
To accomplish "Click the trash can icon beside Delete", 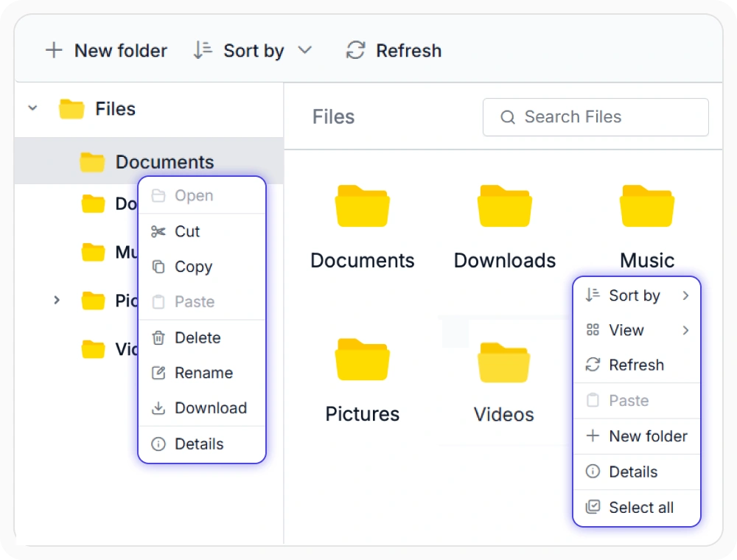I will 158,337.
